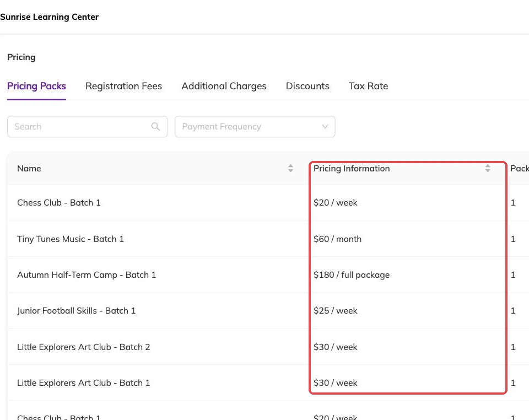The width and height of the screenshot is (529, 420).
Task: Click the $60 / month price cell
Action: tap(337, 239)
